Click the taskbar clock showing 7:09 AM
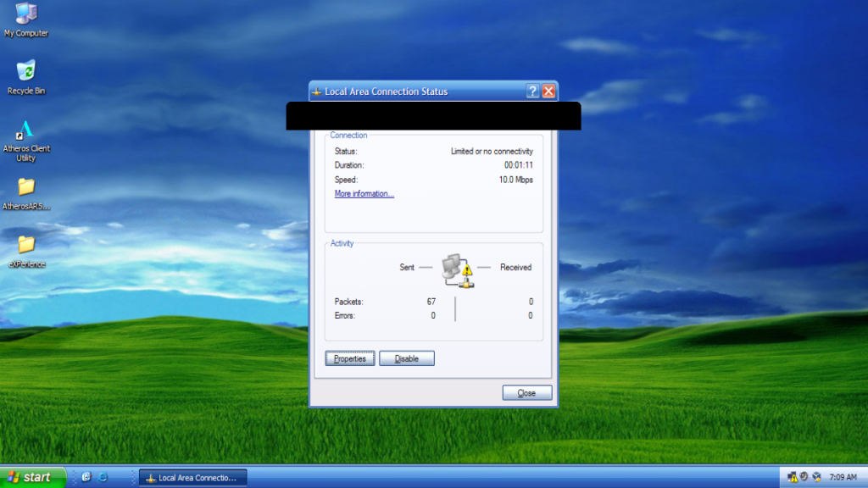The height and width of the screenshot is (488, 868). 843,477
